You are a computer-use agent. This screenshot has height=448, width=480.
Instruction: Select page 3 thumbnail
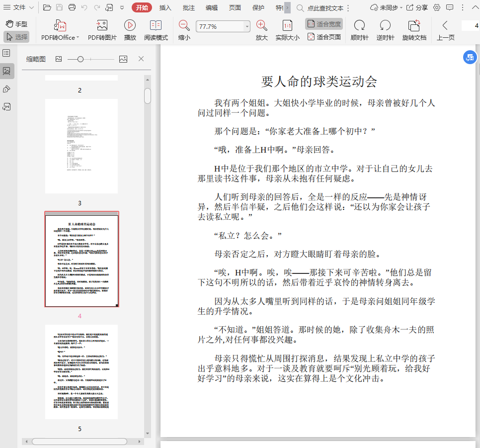point(81,146)
